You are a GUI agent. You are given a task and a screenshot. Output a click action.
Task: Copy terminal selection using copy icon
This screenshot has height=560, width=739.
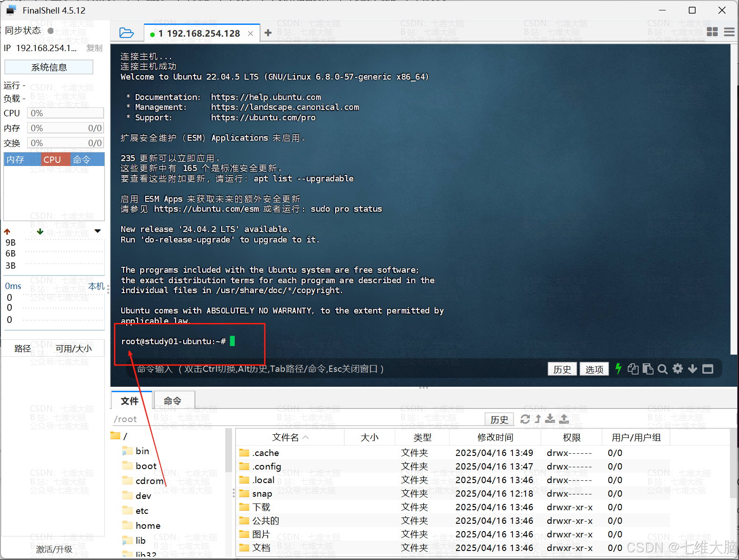pyautogui.click(x=633, y=369)
